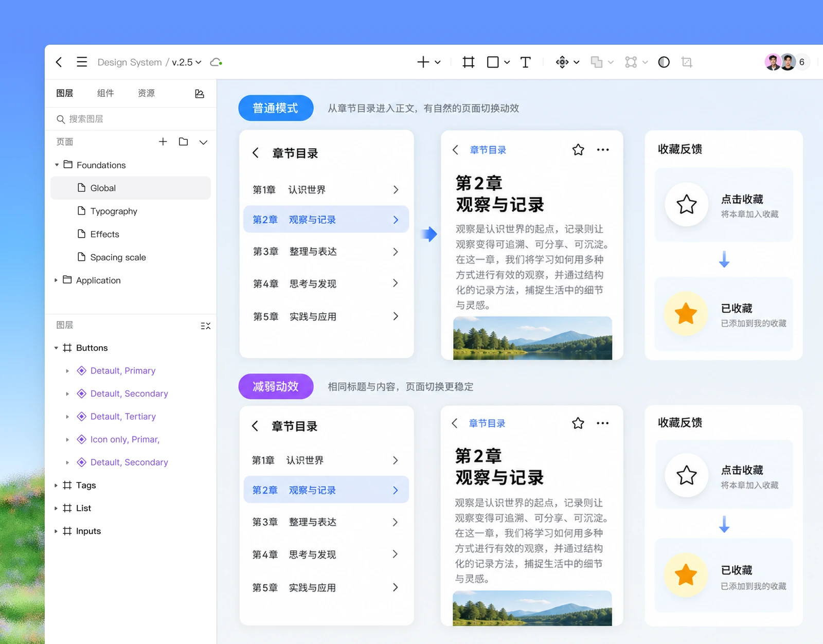This screenshot has height=644, width=823.
Task: Click the cloud sync status icon
Action: pos(216,62)
